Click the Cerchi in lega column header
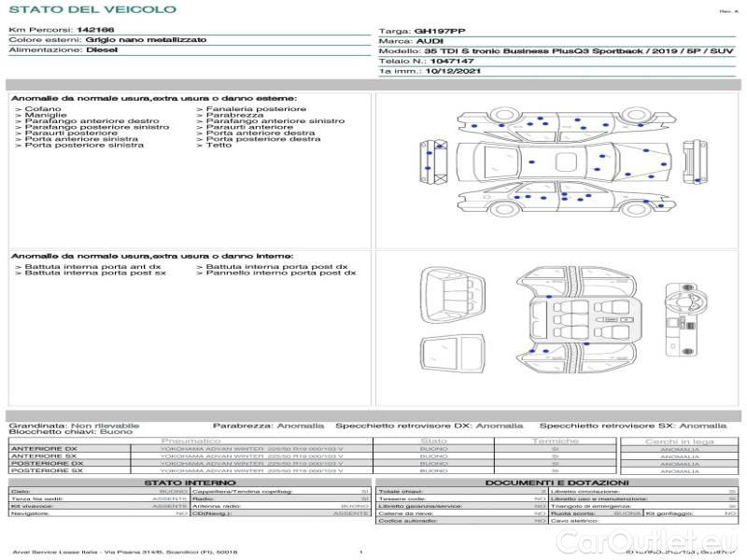 point(679,441)
